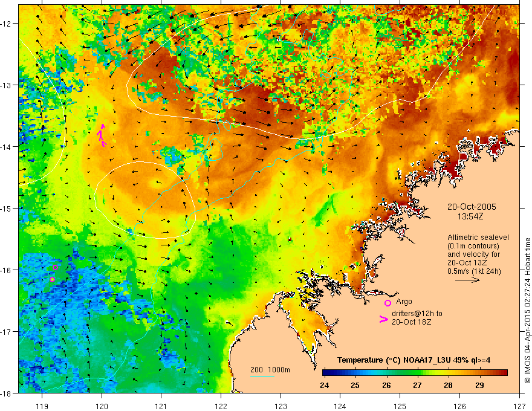Viewport: 532px width, 411px height.
Task: Click the longitude axis label "124"
Action: [340, 406]
